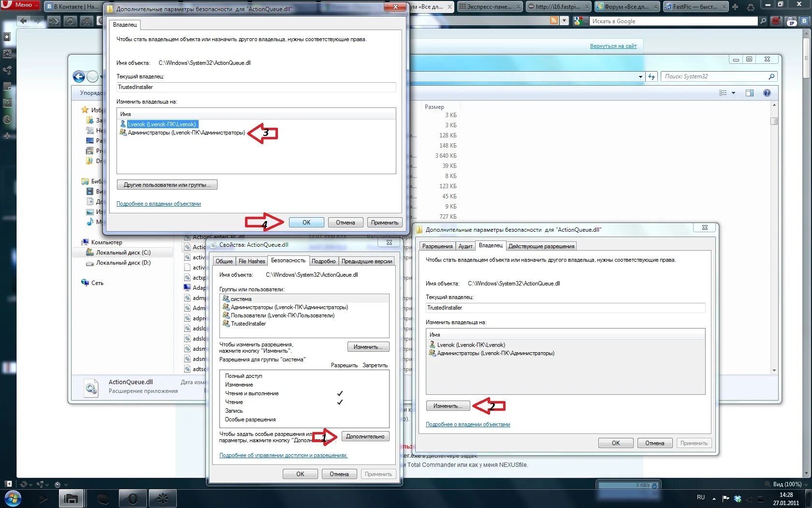Switch to Подробно tab in Свойства dialog

pos(323,261)
